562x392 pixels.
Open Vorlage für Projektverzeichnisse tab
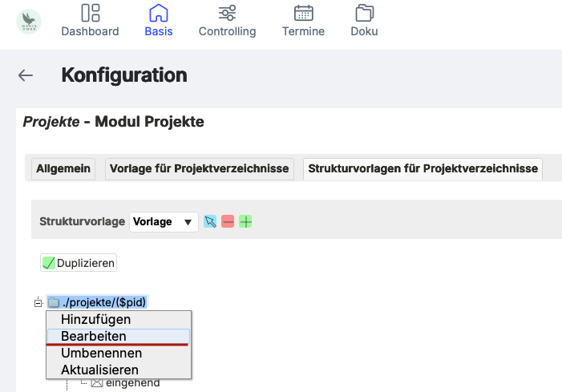[x=199, y=169]
